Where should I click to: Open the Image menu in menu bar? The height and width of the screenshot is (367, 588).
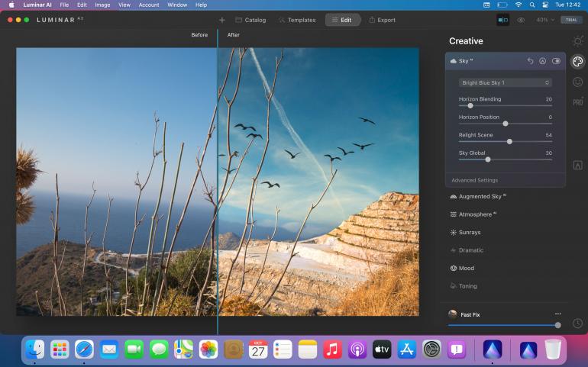(102, 5)
